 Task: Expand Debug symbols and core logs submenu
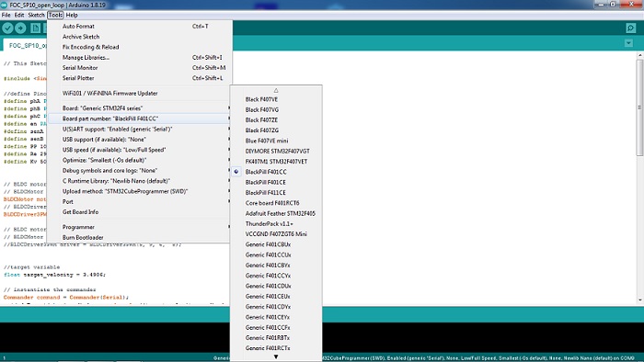pyautogui.click(x=139, y=171)
